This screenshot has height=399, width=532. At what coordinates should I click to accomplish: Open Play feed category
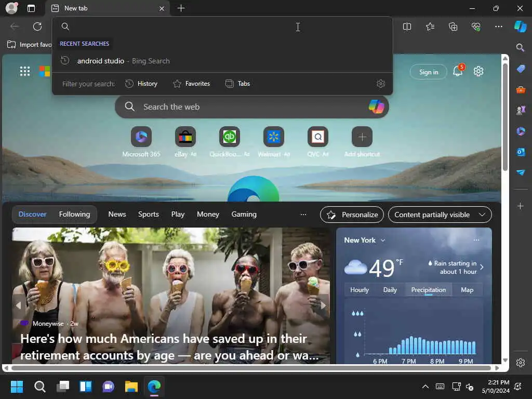tap(178, 215)
